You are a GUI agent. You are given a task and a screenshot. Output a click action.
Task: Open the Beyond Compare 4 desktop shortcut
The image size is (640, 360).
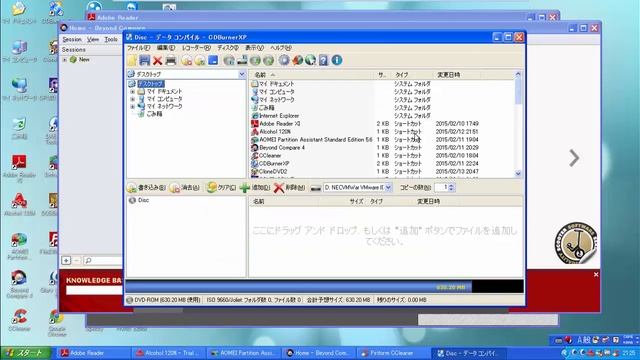(19, 283)
